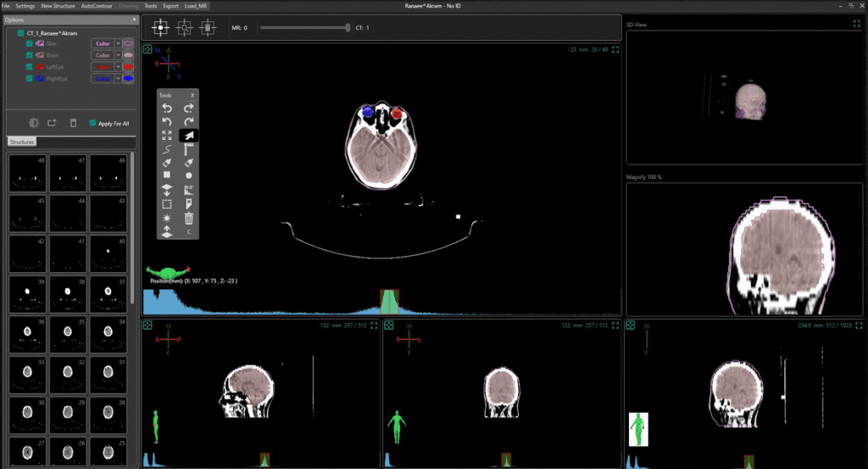Screen dimensions: 868x469
Task: Open the AutoContour menu
Action: (97, 5)
